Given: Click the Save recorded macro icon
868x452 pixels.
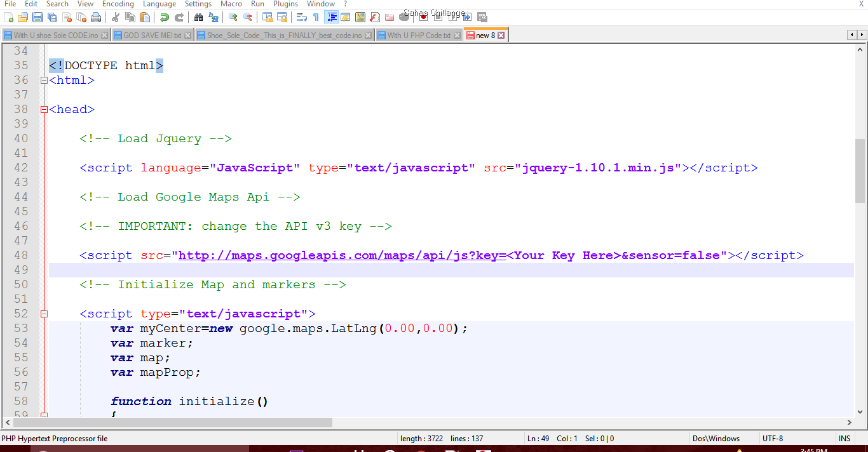Looking at the screenshot, I should 482,17.
